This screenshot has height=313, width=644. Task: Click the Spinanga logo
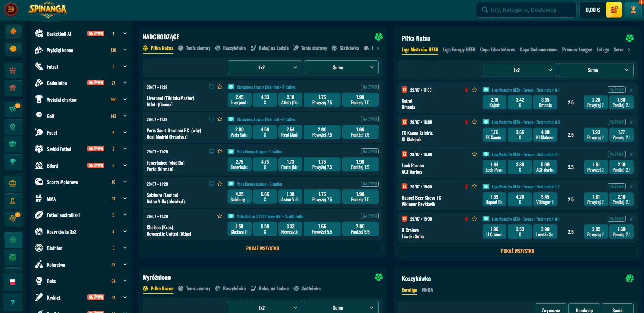48,9
